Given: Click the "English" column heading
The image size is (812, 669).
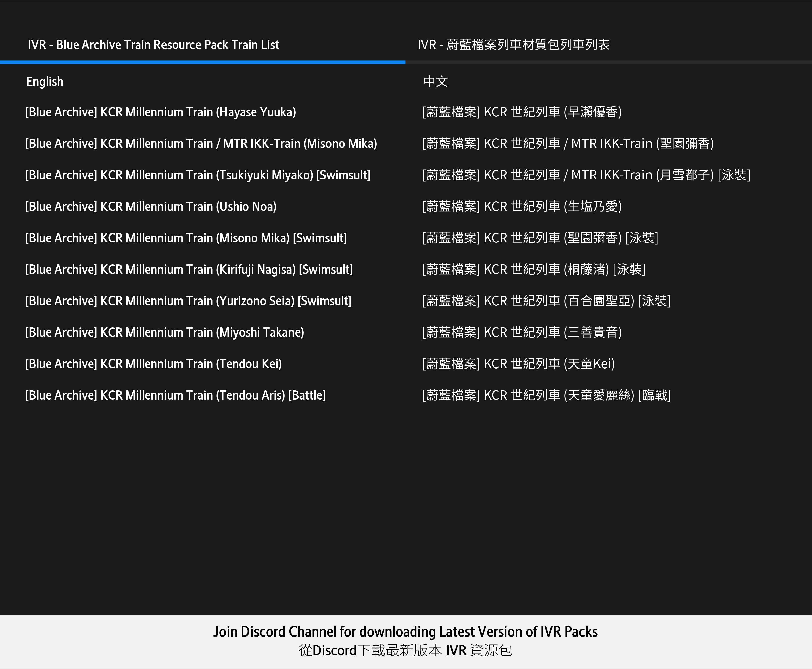Looking at the screenshot, I should (45, 82).
